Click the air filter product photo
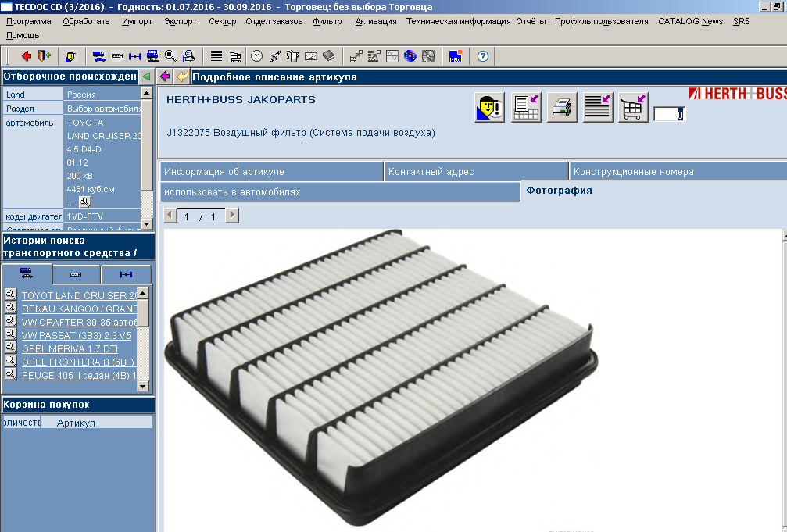The image size is (787, 532). click(381, 377)
